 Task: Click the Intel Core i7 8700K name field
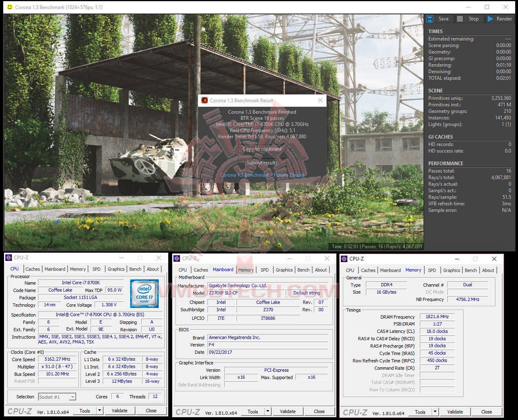tap(81, 283)
